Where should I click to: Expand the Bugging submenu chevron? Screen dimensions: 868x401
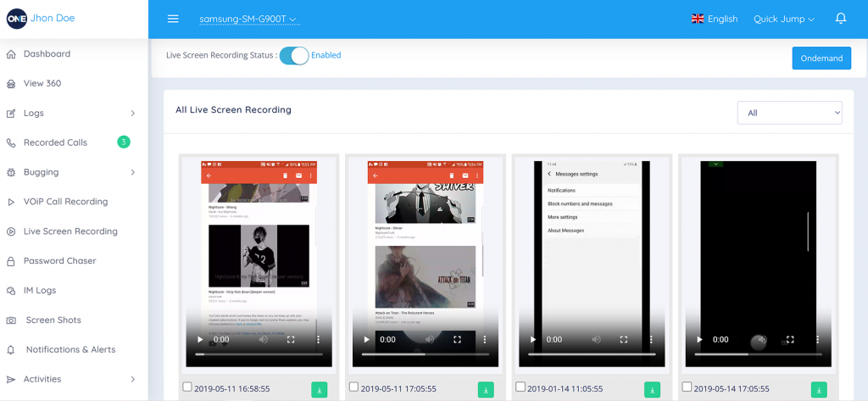[x=133, y=172]
